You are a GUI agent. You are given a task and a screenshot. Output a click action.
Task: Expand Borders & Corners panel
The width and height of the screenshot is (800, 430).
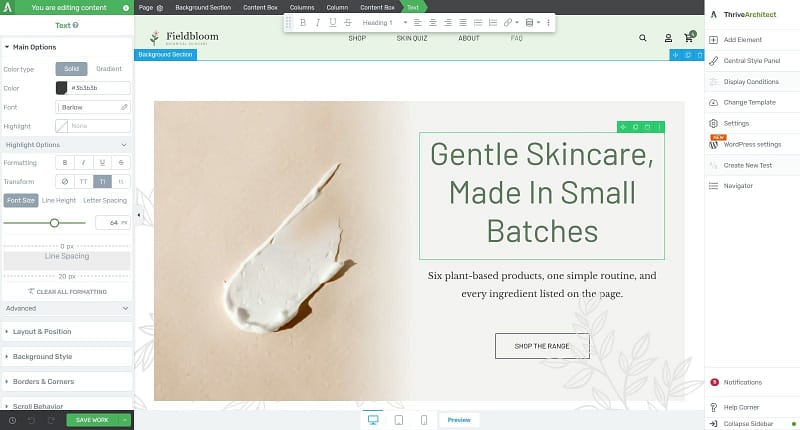pyautogui.click(x=67, y=382)
